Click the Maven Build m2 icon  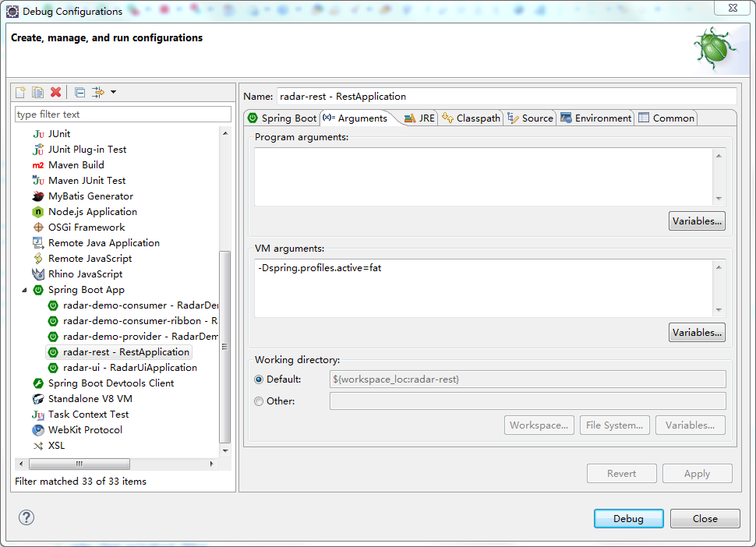pyautogui.click(x=38, y=165)
